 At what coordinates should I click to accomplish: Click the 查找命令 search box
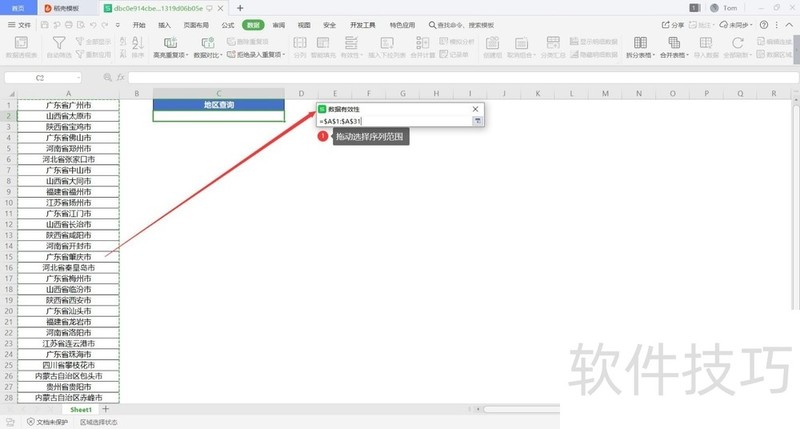tap(461, 24)
